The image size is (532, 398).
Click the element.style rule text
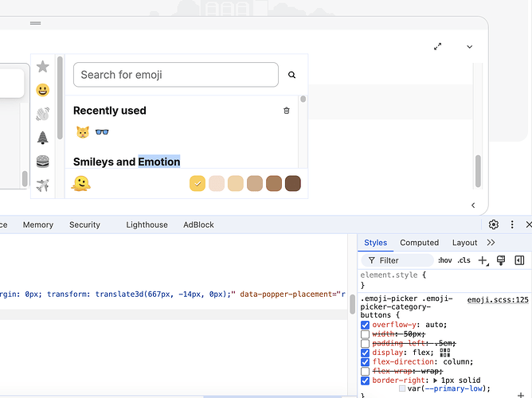[x=389, y=275]
